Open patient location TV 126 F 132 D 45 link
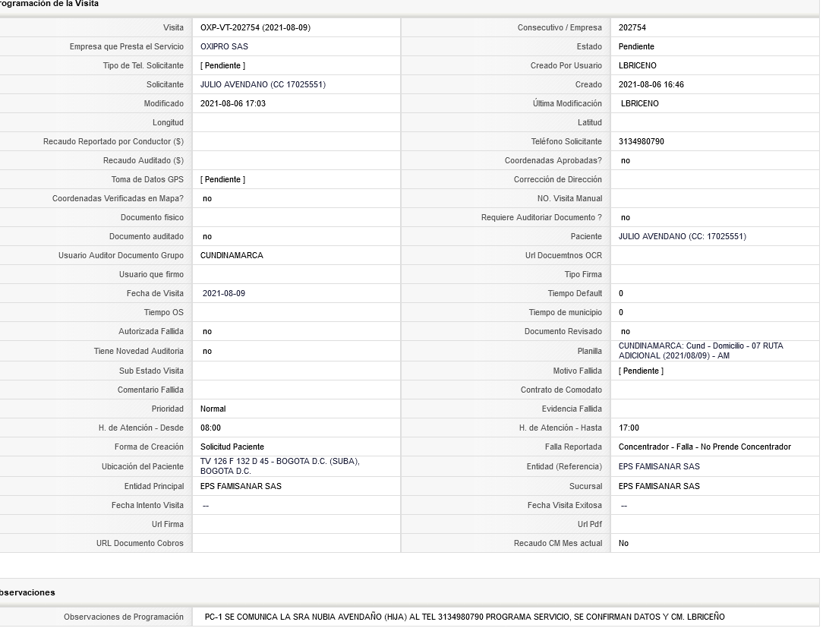Screen dimensions: 826x644 coord(279,466)
